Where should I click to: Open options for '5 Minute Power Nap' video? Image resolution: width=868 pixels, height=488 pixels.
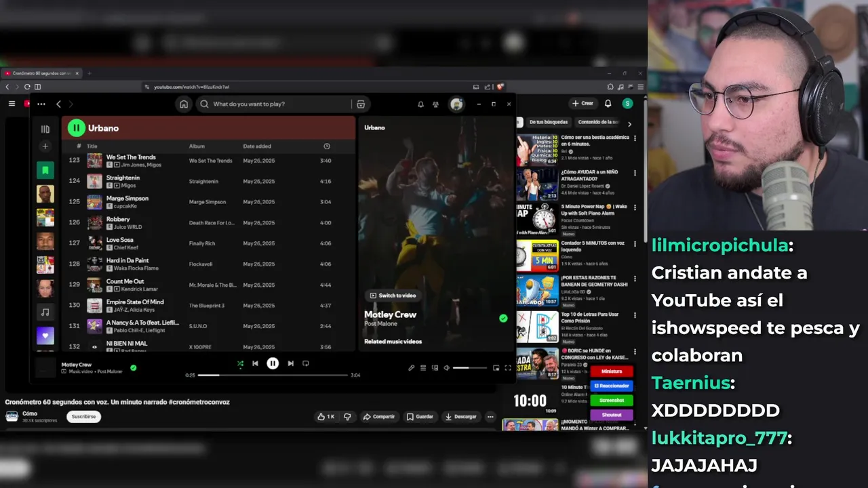coord(635,207)
